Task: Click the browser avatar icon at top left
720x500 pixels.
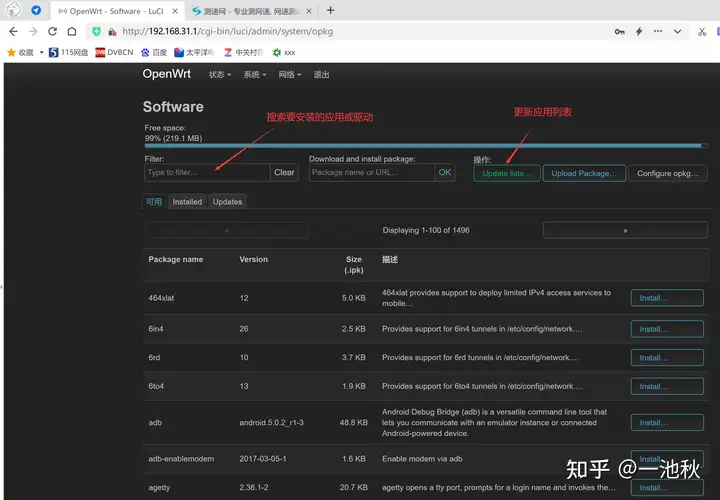Action: (13, 10)
